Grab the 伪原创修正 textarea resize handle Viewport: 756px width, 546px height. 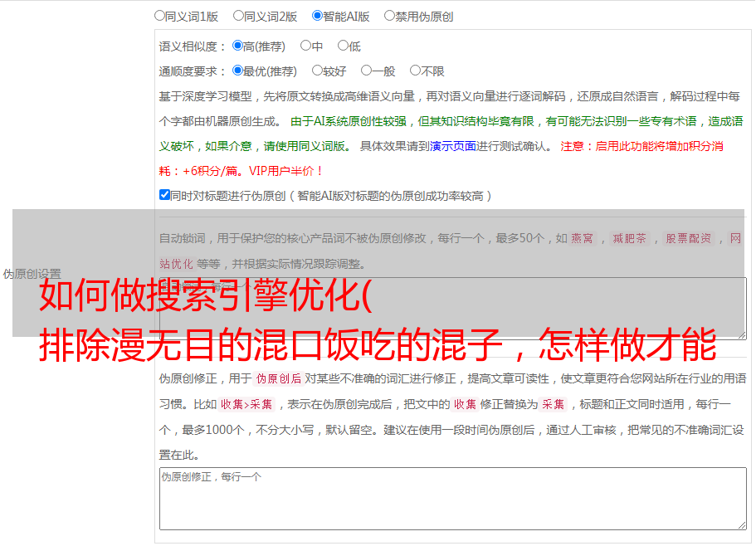tap(741, 524)
